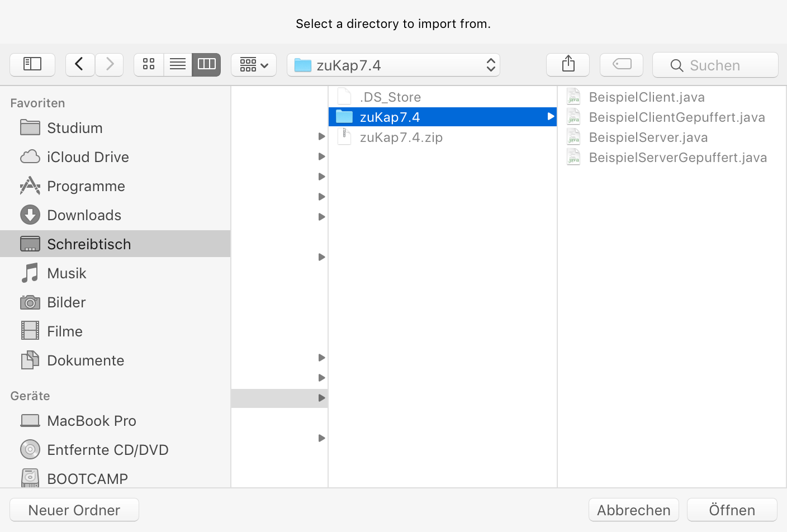Open the group-by arrangement dropdown
Screen dimensions: 787x532
[x=254, y=65]
